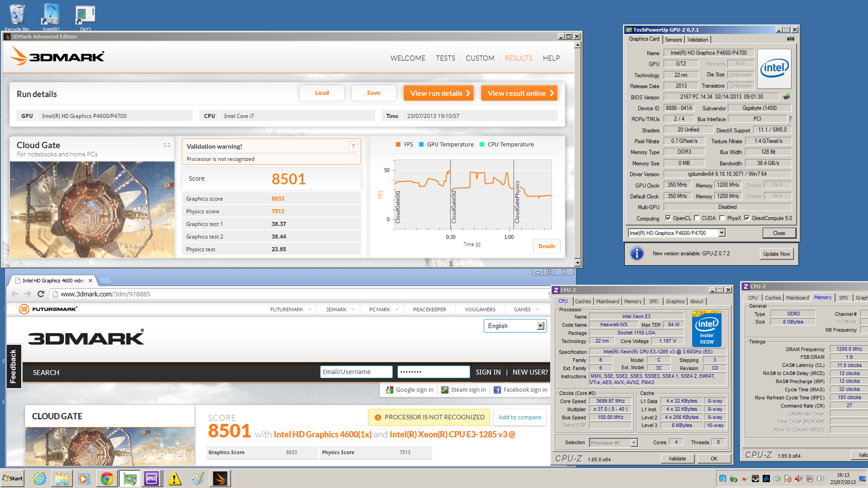Image resolution: width=868 pixels, height=488 pixels.
Task: Click the Validate button in left CPU-Z window
Action: (677, 459)
